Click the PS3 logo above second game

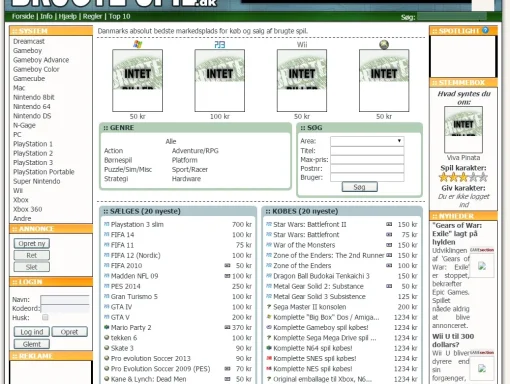pyautogui.click(x=220, y=44)
